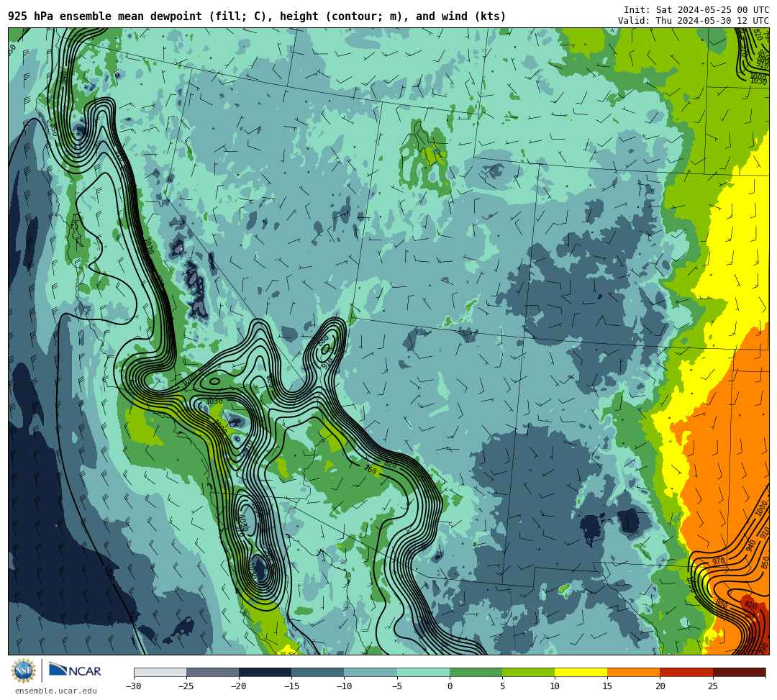This screenshot has height=700, width=777.
Task: Click the -10 to -5 teal swatch
Action: 371,672
